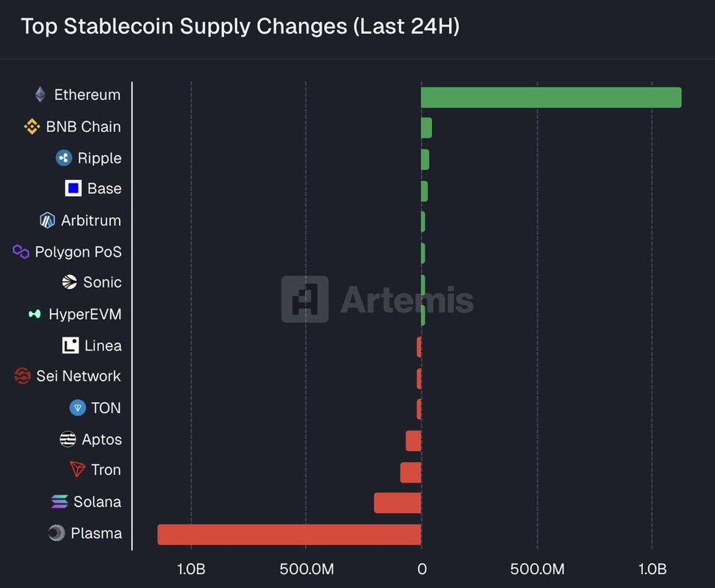Click the chart title text

coord(240,26)
